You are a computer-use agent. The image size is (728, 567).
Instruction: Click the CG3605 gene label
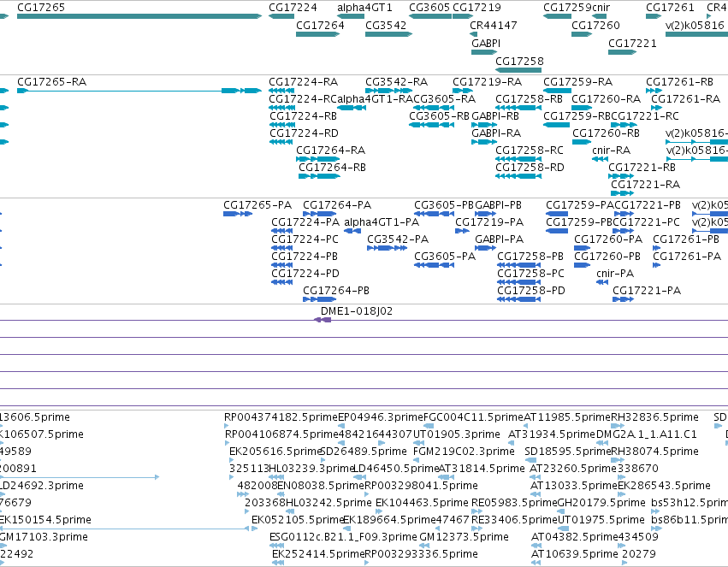(429, 8)
